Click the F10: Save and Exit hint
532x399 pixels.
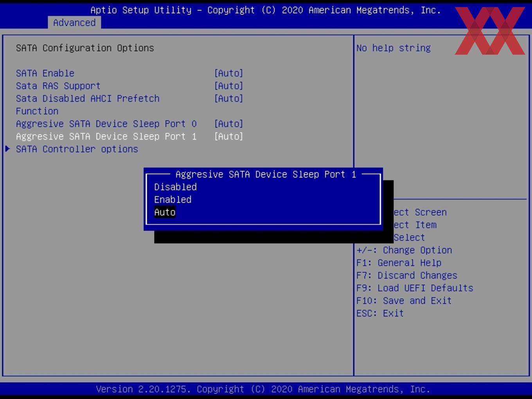click(404, 300)
